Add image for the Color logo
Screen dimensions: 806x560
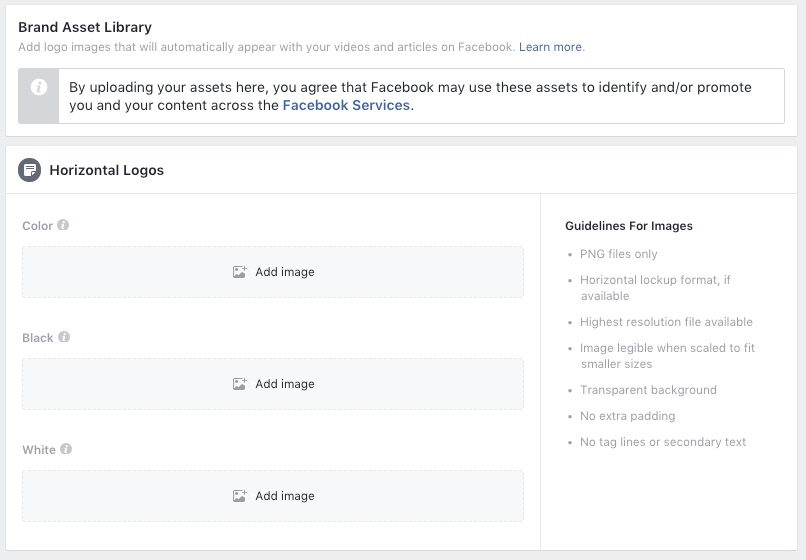click(x=273, y=272)
